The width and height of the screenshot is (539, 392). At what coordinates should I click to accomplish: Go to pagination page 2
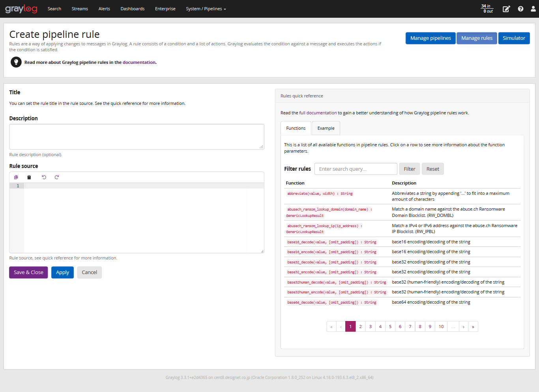pyautogui.click(x=360, y=327)
